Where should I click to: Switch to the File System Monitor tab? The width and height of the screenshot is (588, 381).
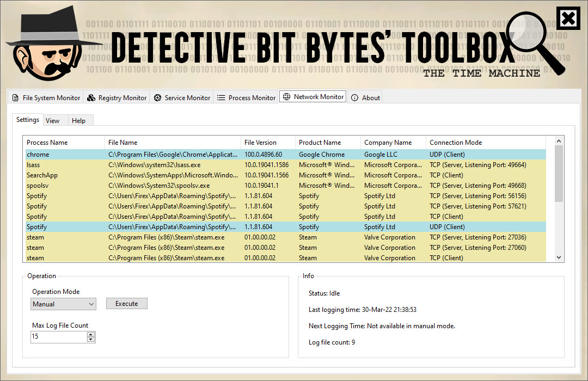[45, 97]
